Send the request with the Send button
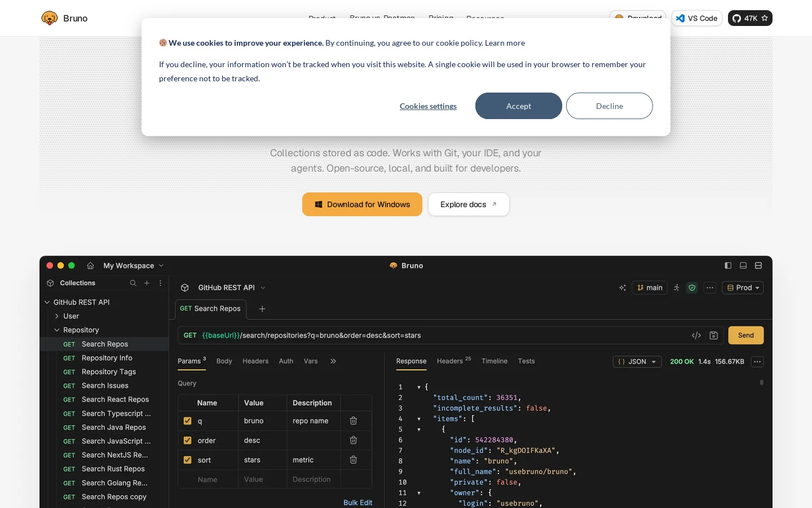This screenshot has height=508, width=812. pos(746,335)
